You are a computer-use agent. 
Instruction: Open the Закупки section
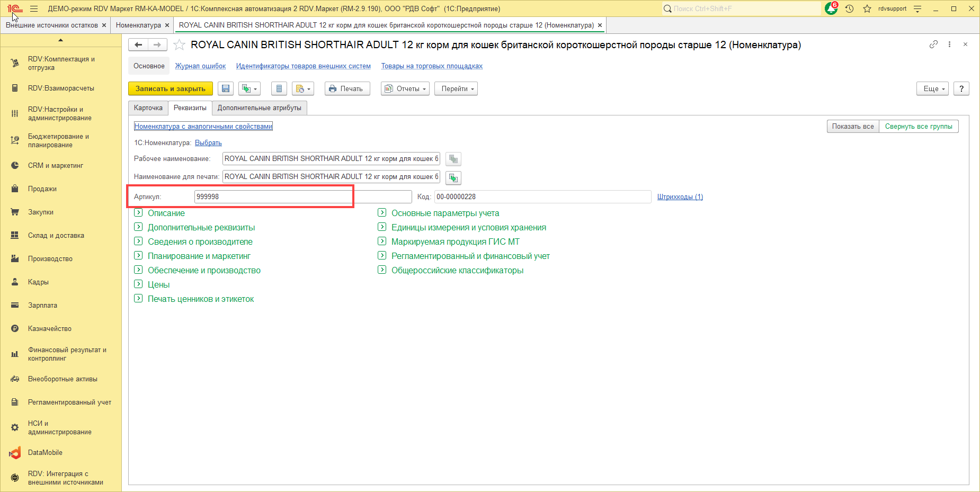point(61,212)
